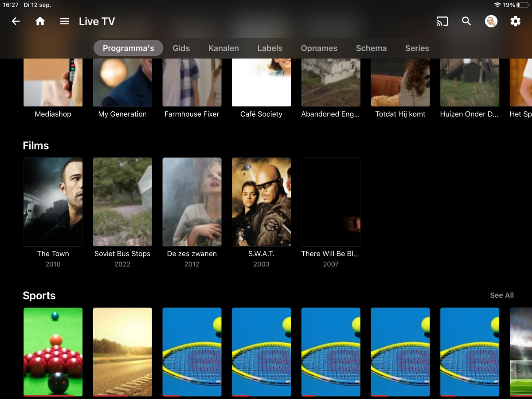Switch to the Schema tab
532x399 pixels.
(371, 48)
